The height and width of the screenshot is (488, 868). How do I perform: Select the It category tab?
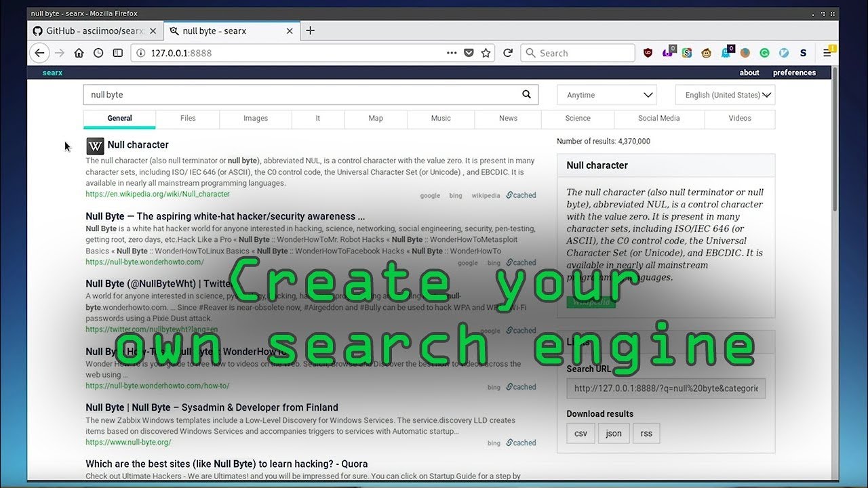point(317,119)
